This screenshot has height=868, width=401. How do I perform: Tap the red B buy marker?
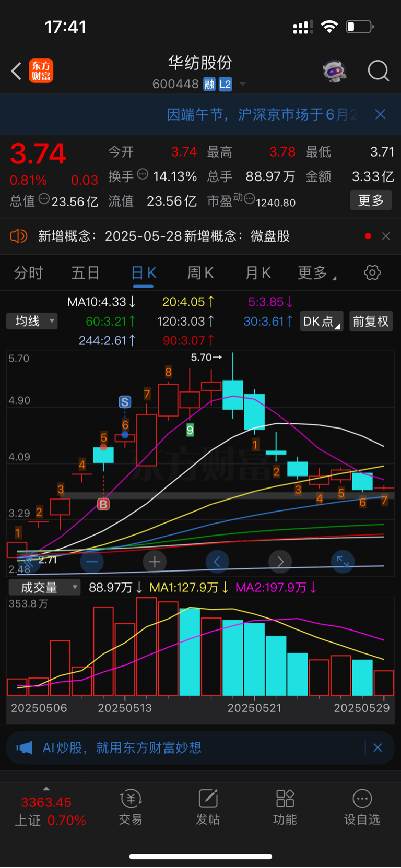click(x=103, y=504)
